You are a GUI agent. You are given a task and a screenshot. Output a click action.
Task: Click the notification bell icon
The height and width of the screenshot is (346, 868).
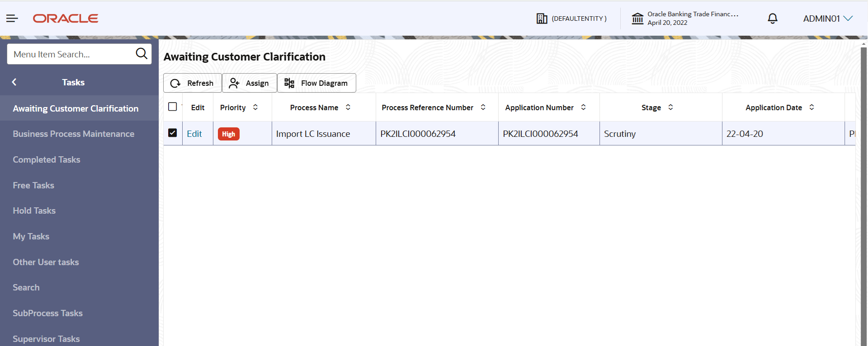773,19
